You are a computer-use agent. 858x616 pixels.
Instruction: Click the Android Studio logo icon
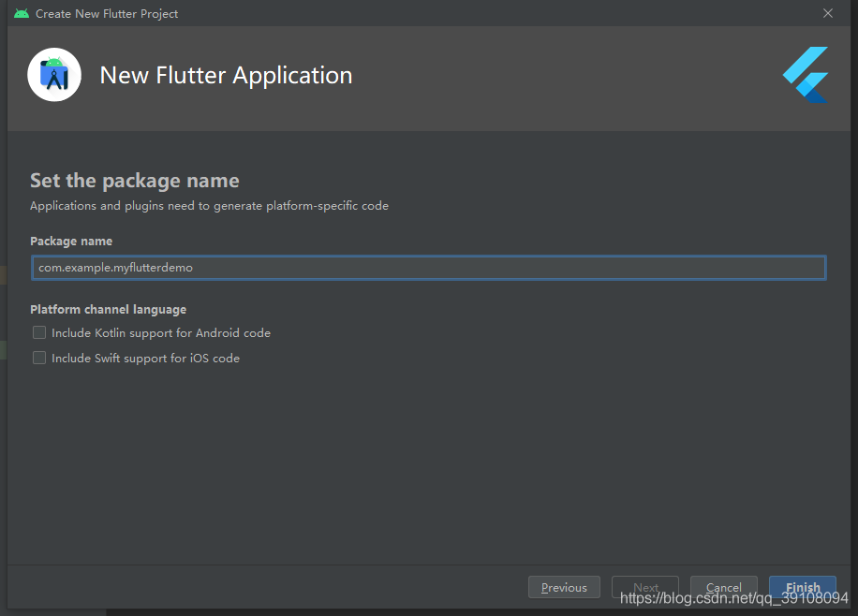(54, 75)
